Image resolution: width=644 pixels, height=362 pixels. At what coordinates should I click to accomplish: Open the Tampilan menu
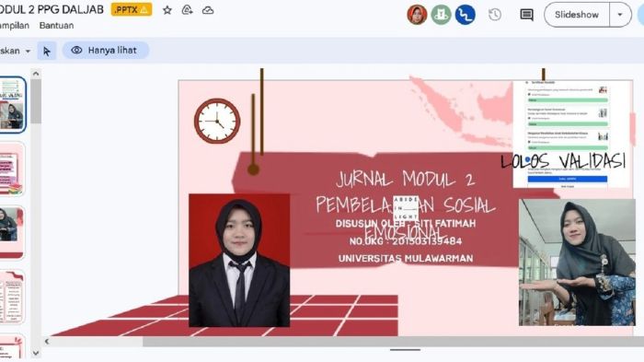[x=15, y=26]
